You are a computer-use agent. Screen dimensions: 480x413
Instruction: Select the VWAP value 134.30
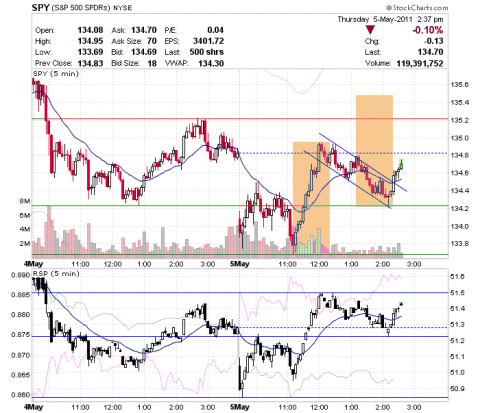211,63
